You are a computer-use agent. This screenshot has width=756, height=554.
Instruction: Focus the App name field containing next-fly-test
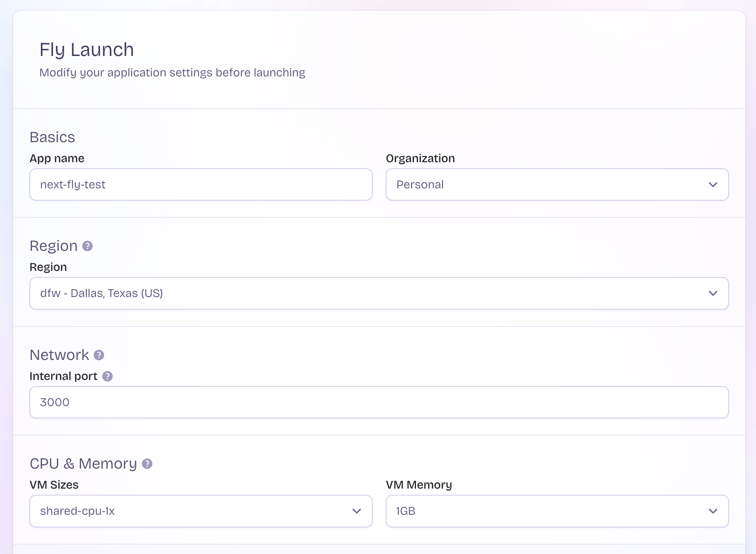[x=201, y=185]
